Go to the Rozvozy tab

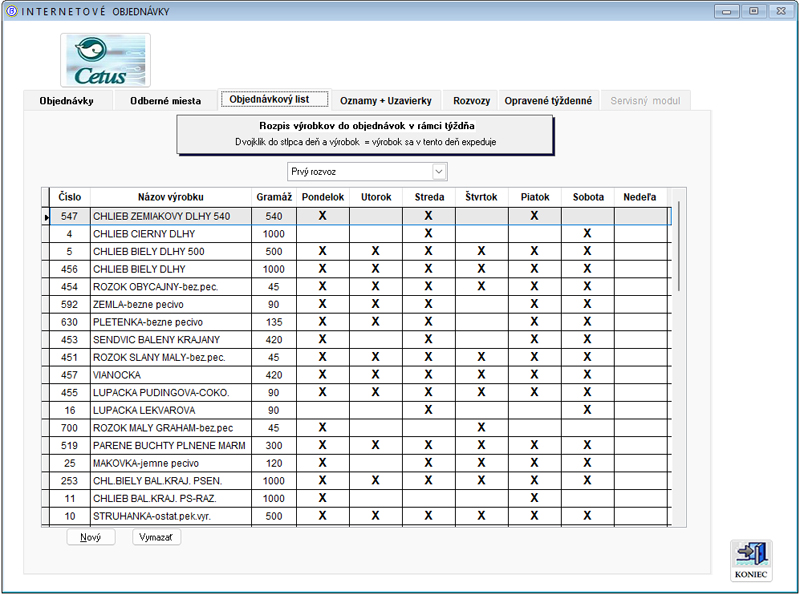point(471,101)
